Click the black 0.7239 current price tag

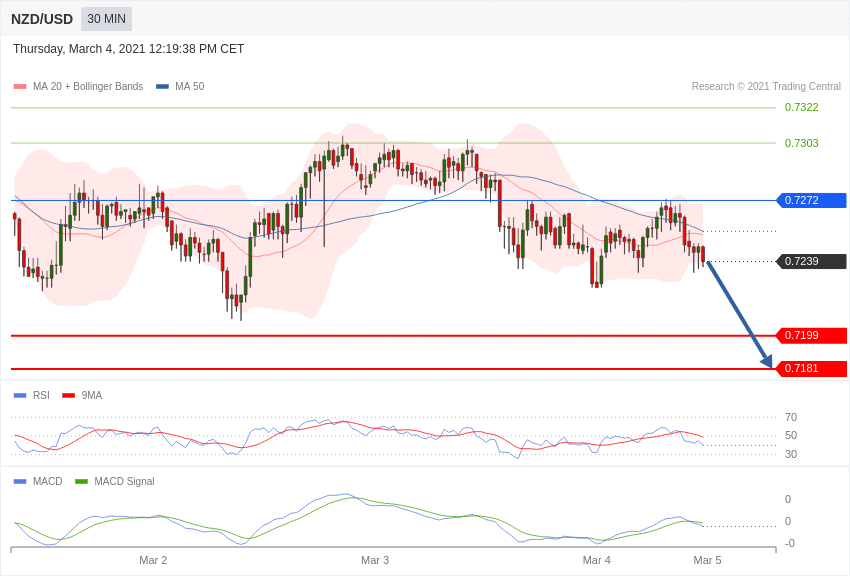[x=812, y=262]
